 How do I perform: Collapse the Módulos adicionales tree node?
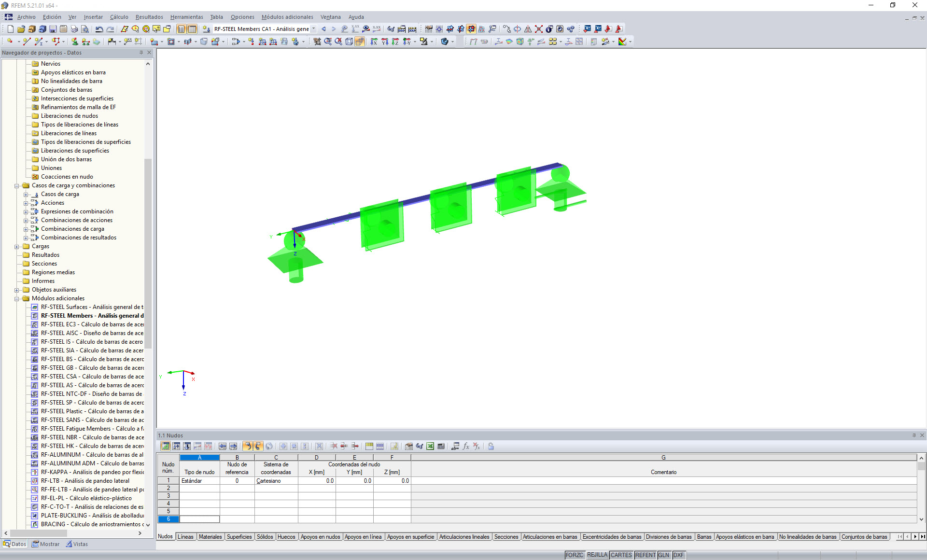[x=17, y=298]
